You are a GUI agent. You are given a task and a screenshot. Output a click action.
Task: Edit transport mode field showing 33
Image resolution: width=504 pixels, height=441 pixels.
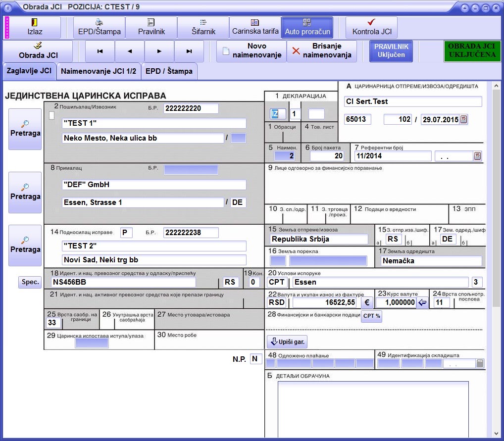[x=53, y=323]
